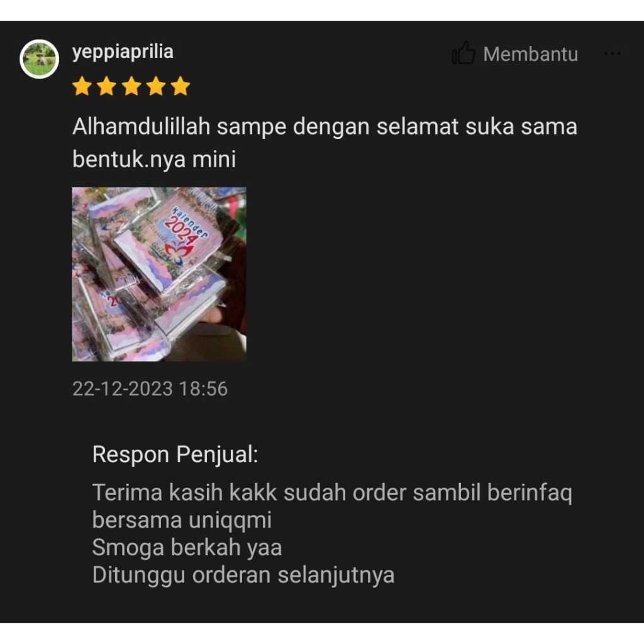Click the Membantu label
This screenshot has height=644, width=644.
click(531, 54)
